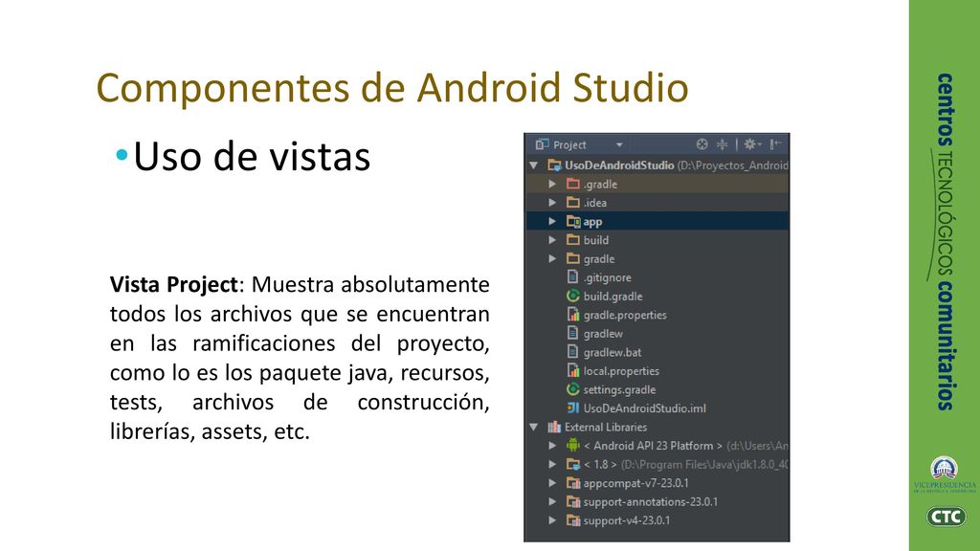The width and height of the screenshot is (980, 551).
Task: Collapse the UsoDeAndroidStudio root node
Action: [534, 165]
